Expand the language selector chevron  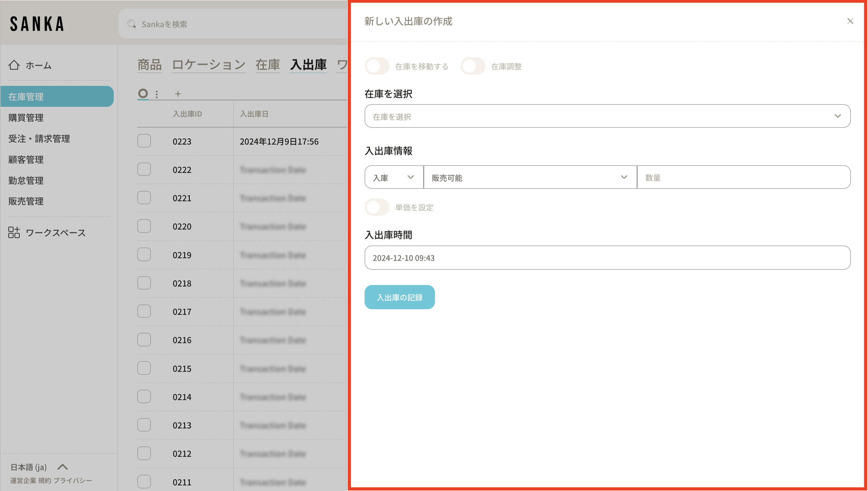[x=63, y=467]
